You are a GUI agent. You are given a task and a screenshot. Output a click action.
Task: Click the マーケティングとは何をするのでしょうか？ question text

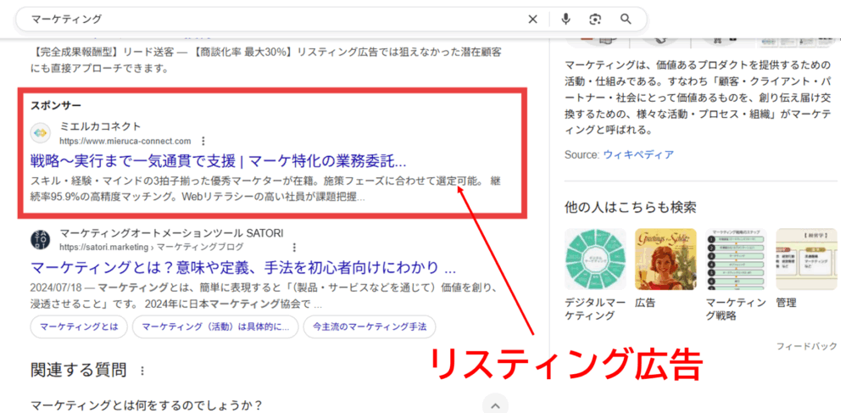(146, 405)
